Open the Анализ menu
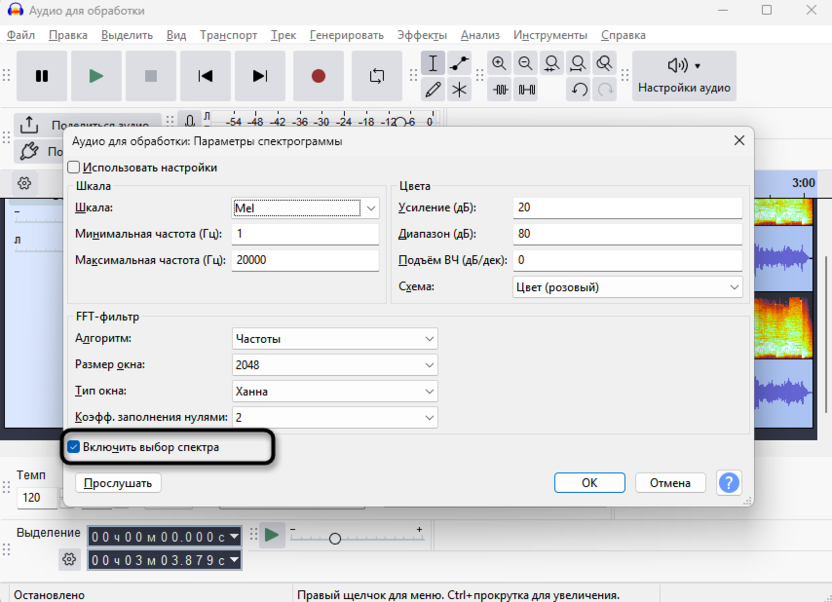This screenshot has height=602, width=832. pos(480,35)
